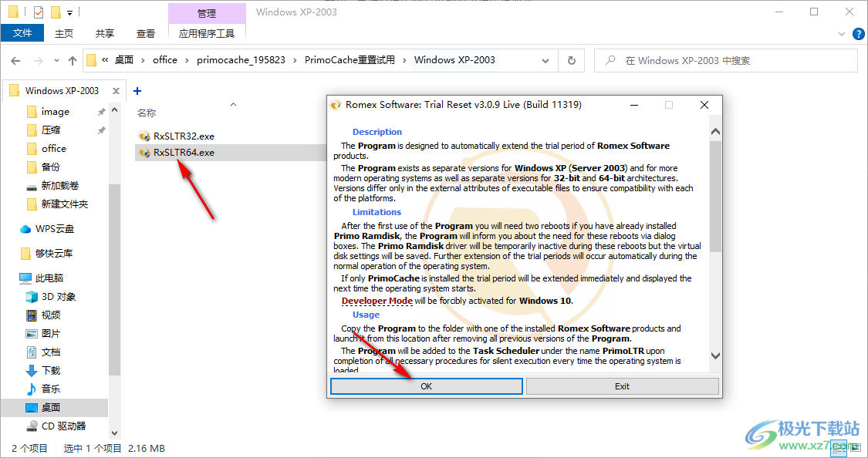Expand the ribbon chevron

click(x=842, y=34)
